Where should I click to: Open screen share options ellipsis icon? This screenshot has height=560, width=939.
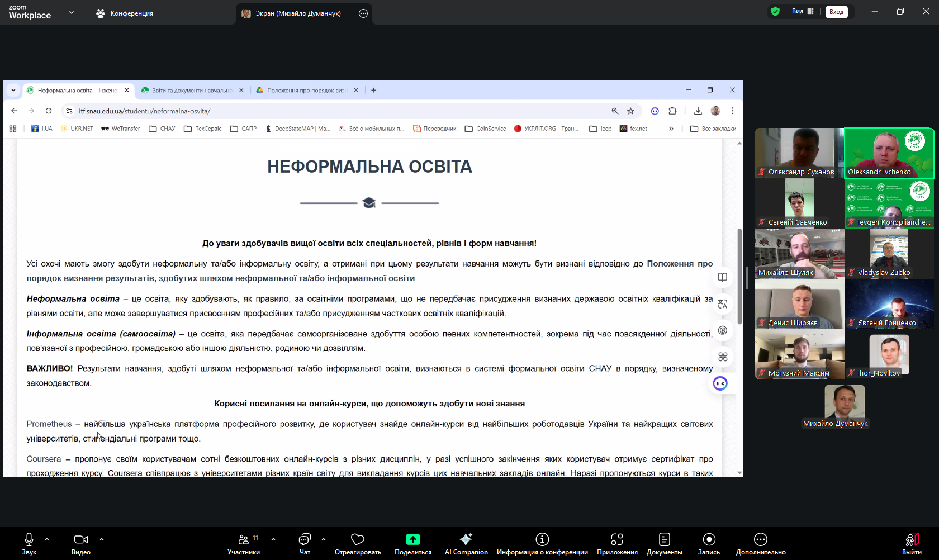coord(363,13)
